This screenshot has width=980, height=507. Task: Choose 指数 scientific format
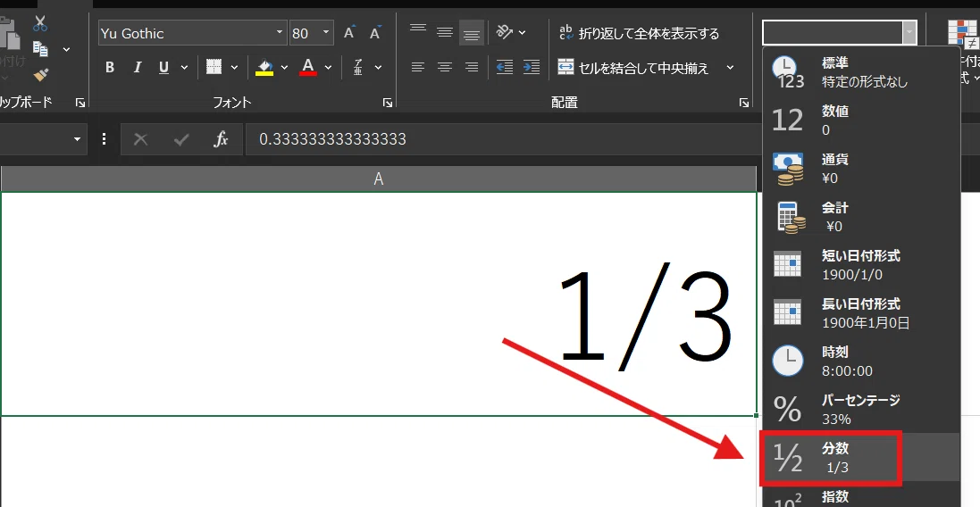[x=860, y=495]
